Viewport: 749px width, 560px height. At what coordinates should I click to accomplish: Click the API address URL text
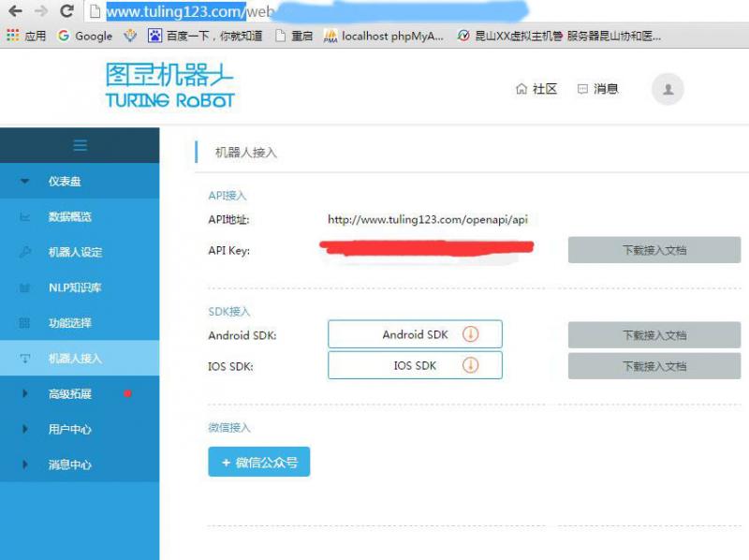pyautogui.click(x=428, y=219)
